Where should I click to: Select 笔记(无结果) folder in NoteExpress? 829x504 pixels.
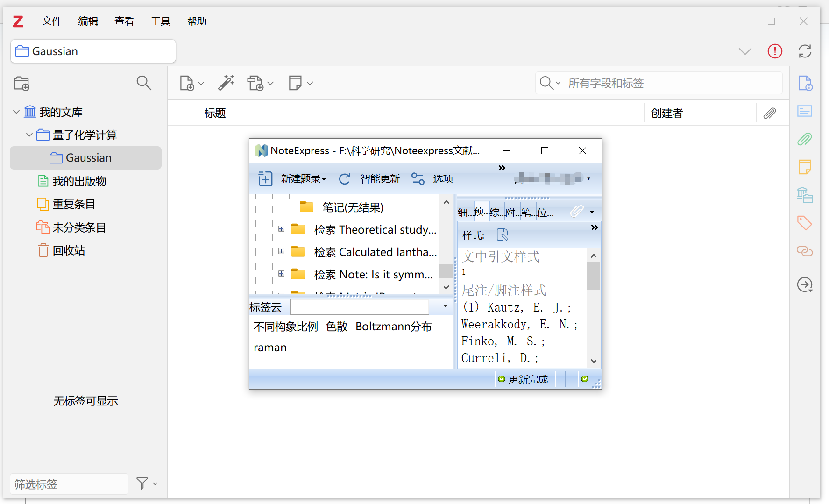353,207
